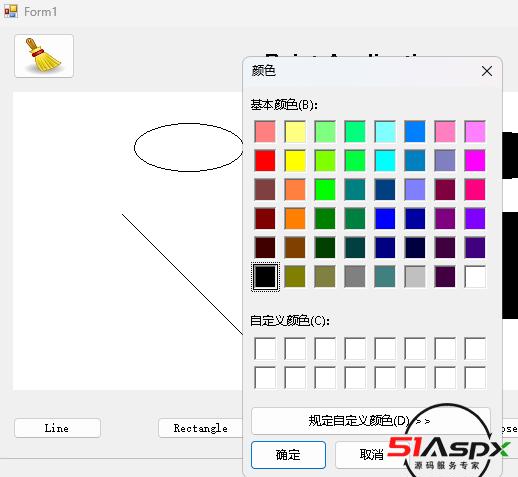This screenshot has width=518, height=477.
Task: Select the Rectangle drawing tool button
Action: coord(201,428)
